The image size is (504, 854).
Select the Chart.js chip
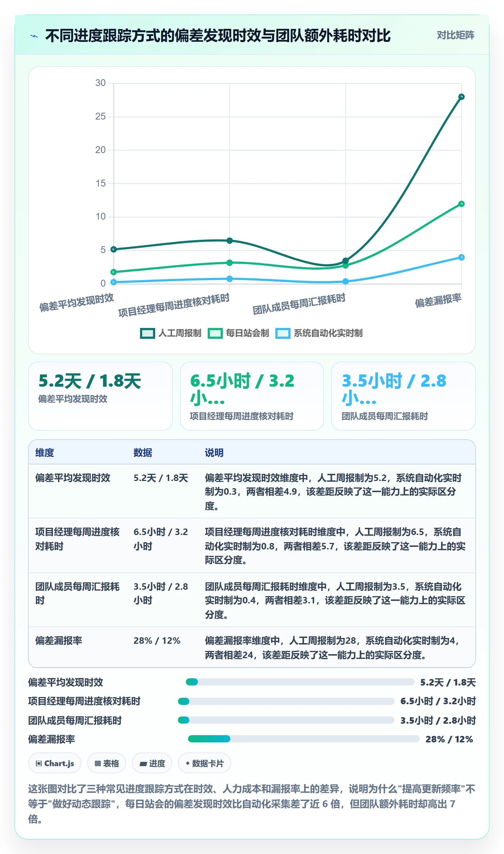click(55, 763)
